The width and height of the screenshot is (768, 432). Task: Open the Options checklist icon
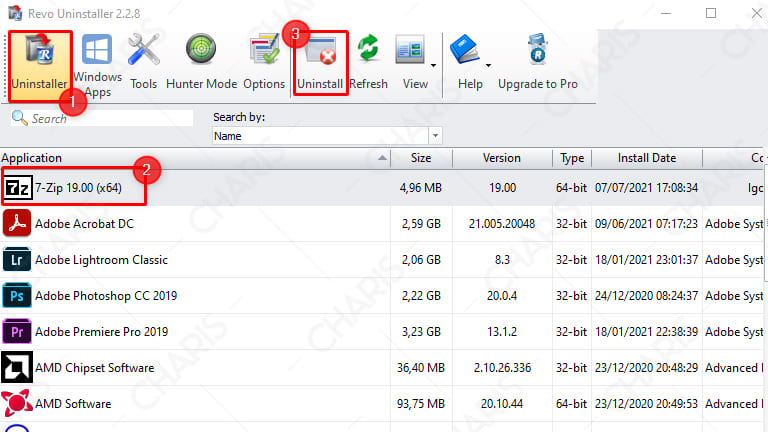click(x=264, y=49)
